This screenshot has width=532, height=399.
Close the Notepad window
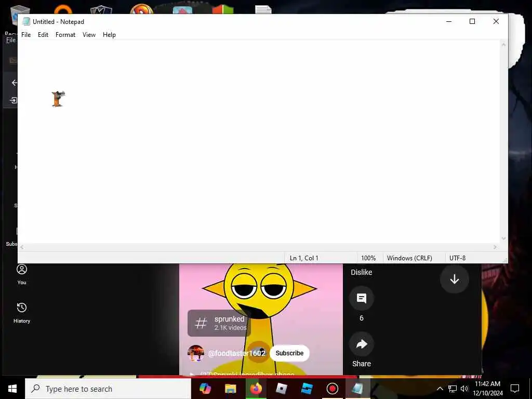[496, 21]
